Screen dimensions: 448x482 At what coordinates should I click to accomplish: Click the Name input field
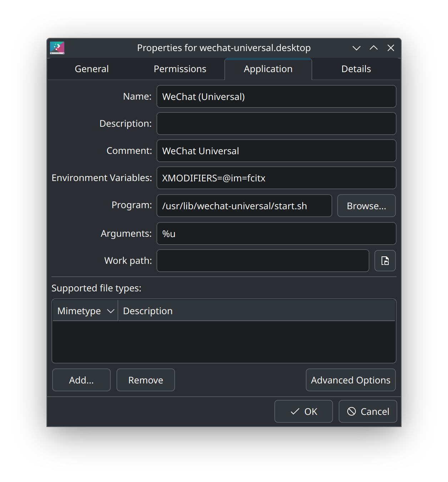point(276,96)
